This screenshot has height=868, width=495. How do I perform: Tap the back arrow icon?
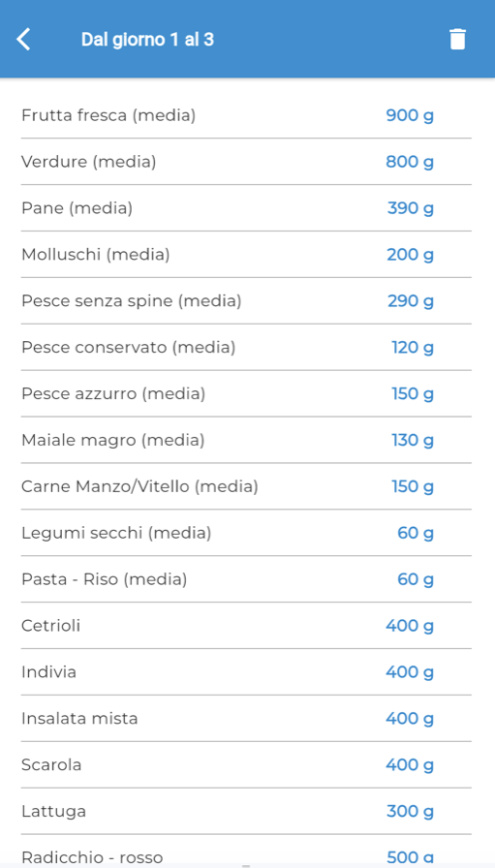(23, 40)
